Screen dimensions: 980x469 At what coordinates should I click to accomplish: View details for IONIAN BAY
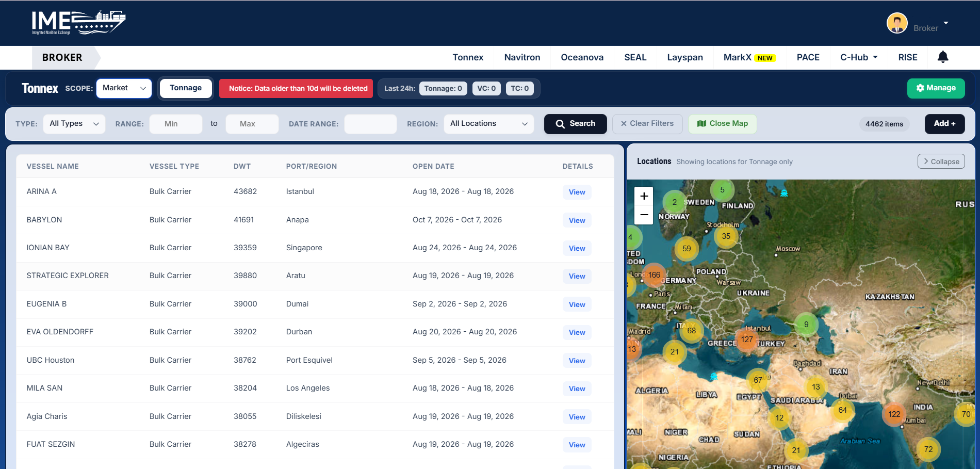pyautogui.click(x=577, y=248)
